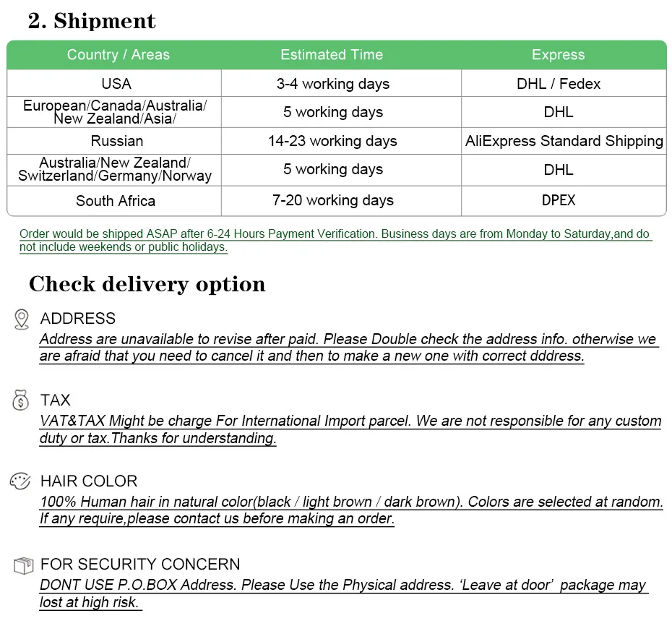The height and width of the screenshot is (626, 672).
Task: Click the USA row country cell
Action: (x=116, y=84)
